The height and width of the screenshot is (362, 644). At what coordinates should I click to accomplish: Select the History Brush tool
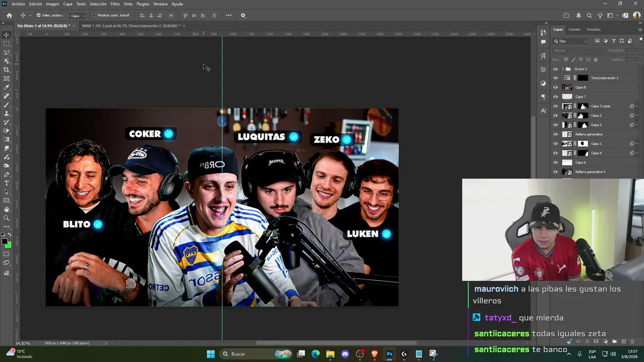[7, 122]
